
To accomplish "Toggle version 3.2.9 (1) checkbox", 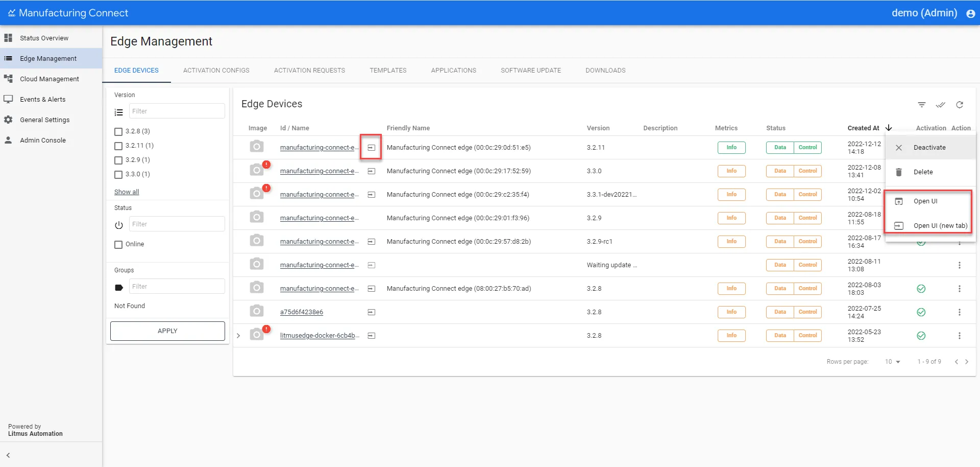I will [x=118, y=160].
